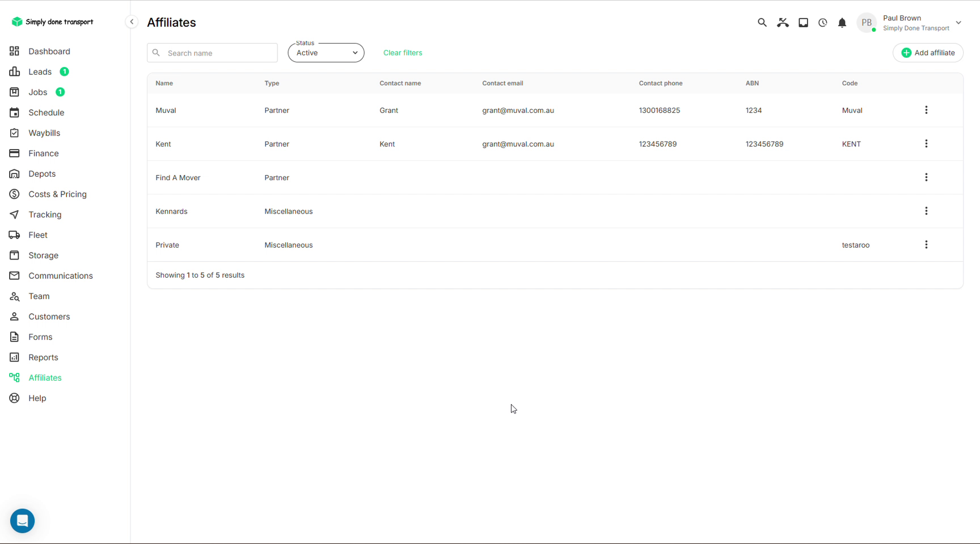Open the tools icon in header
The width and height of the screenshot is (980, 544).
pos(783,23)
